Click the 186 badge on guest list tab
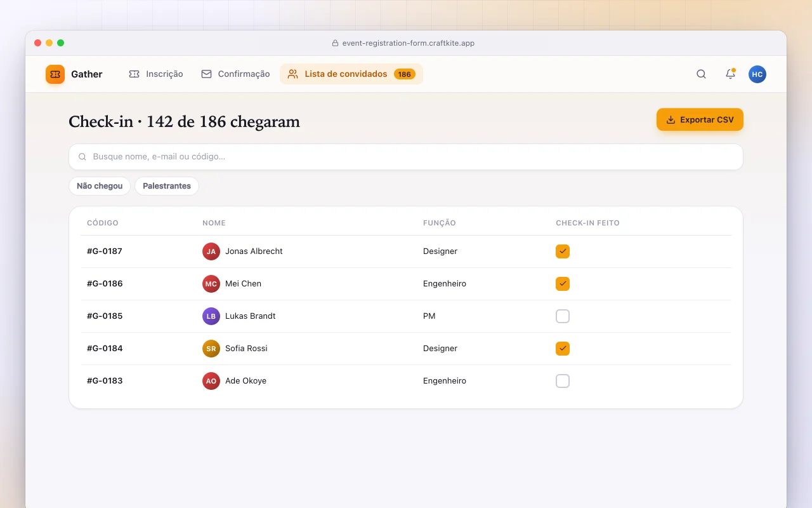Viewport: 812px width, 508px height. (x=404, y=74)
